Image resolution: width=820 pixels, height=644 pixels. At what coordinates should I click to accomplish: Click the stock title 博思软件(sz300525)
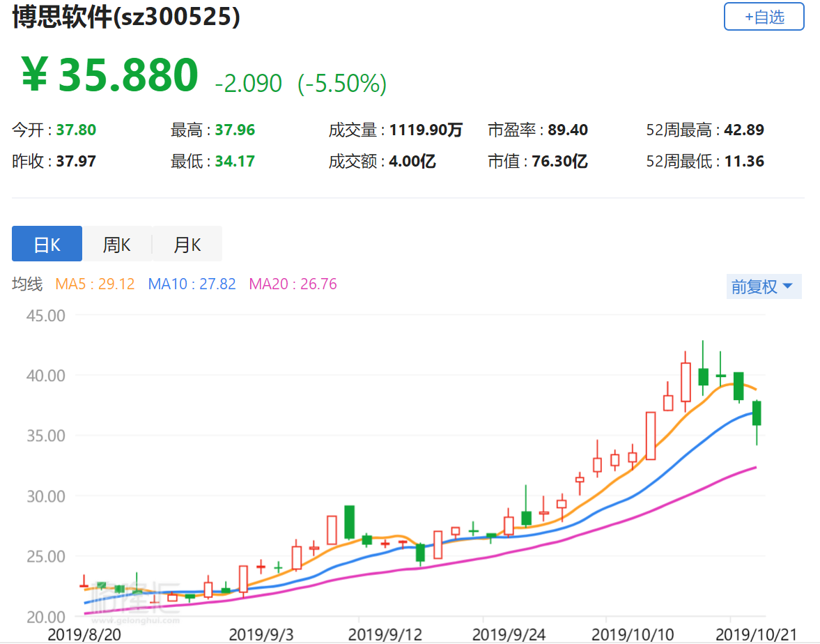tap(126, 16)
